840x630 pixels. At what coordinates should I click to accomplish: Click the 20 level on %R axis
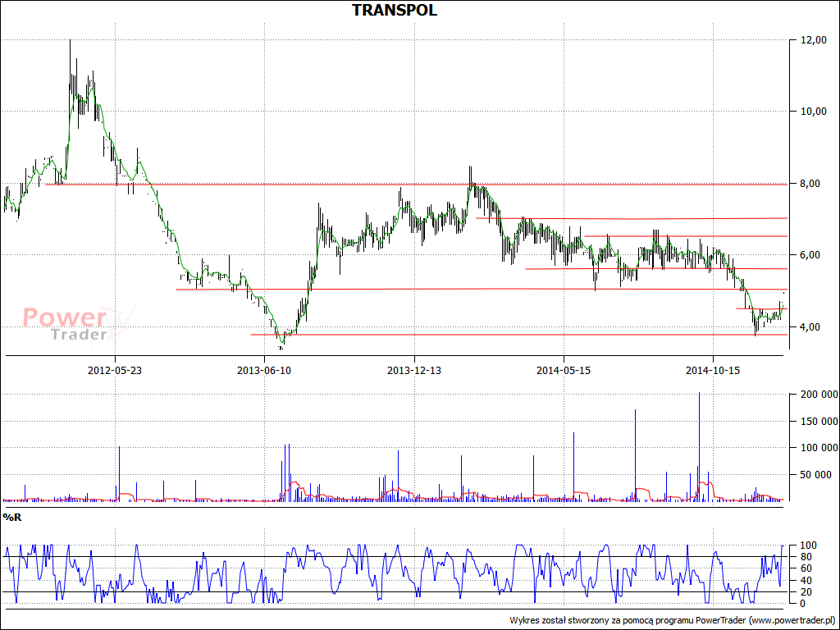pyautogui.click(x=806, y=592)
